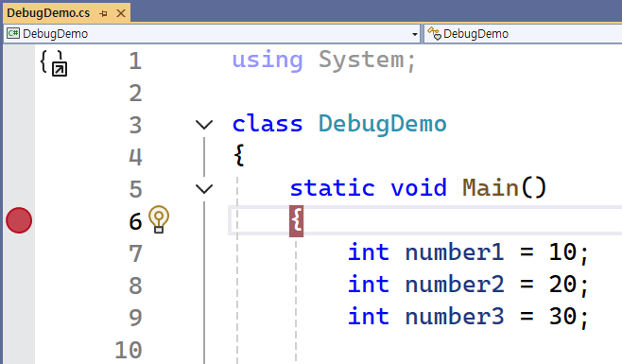Screen dimensions: 622x364
Task: Pin the DebugDemo.cs tab
Action: (104, 13)
